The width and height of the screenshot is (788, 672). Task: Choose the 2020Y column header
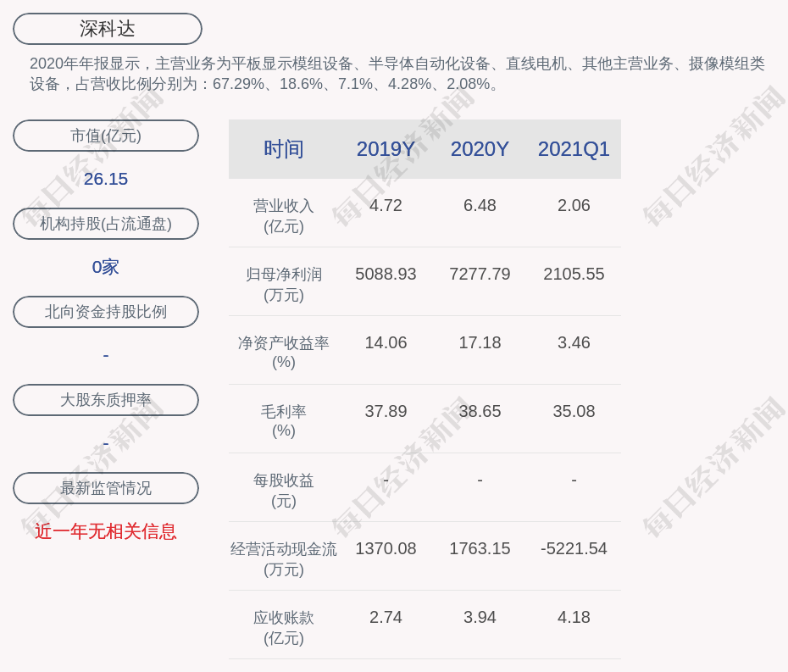(480, 149)
